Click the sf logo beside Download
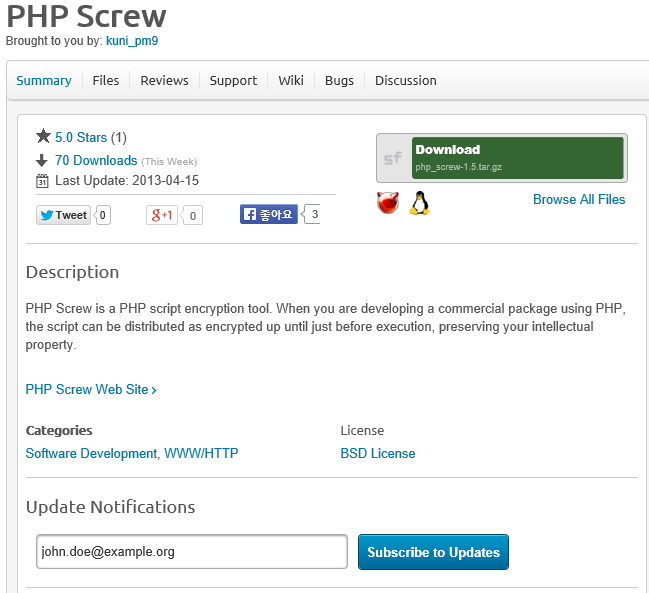 (x=393, y=158)
